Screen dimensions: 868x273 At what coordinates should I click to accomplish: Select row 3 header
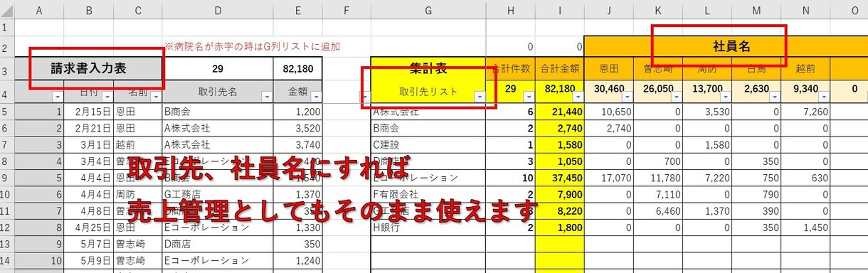click(x=6, y=69)
